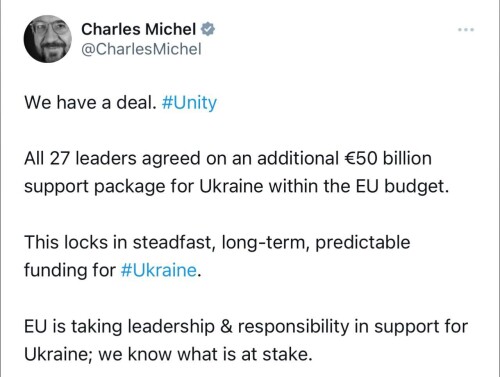Click the phrase 'we know what is at stake'

point(205,354)
